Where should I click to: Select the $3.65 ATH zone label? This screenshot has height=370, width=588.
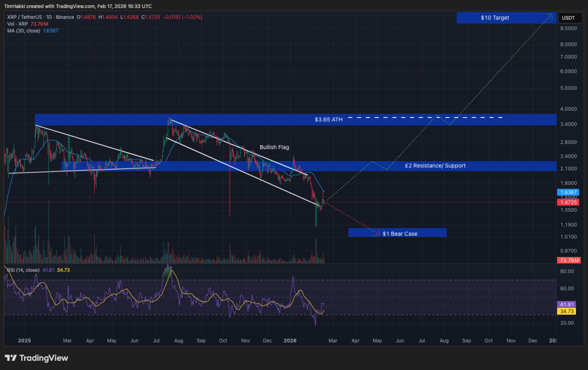(x=328, y=119)
